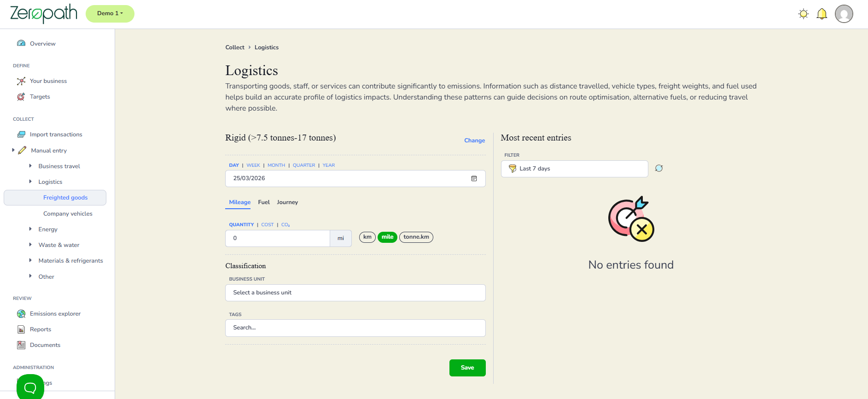Viewport: 868px width, 399px height.
Task: Select COST input mode
Action: [268, 225]
